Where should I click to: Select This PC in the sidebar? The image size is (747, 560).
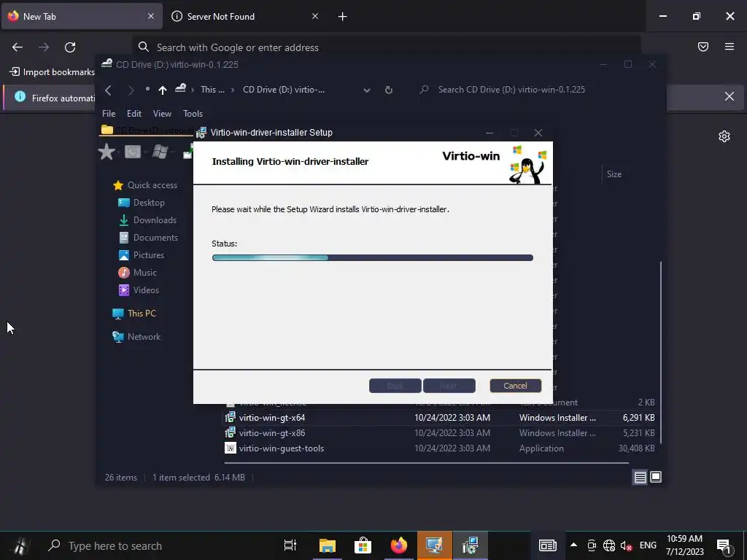(x=134, y=314)
